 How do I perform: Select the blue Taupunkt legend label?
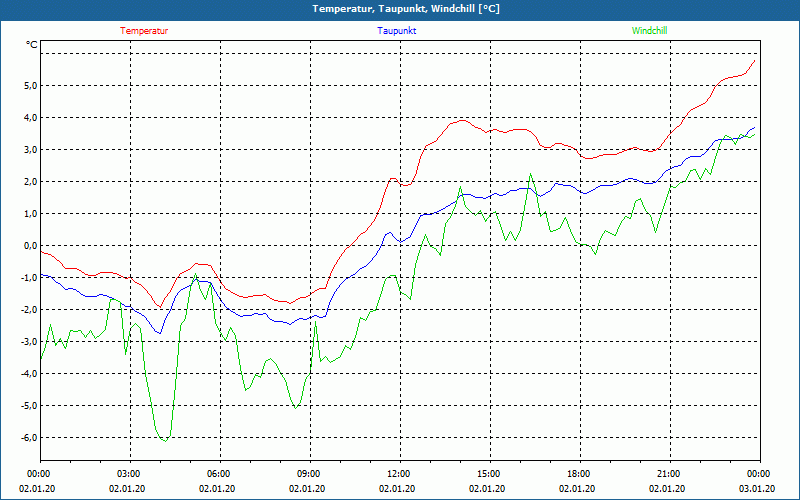(396, 31)
